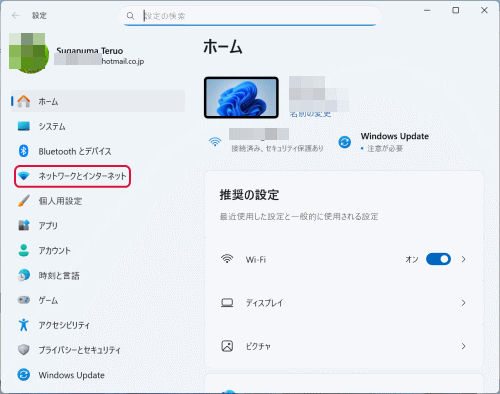Open ゲーム section
Viewport: 500px width, 394px height.
pos(98,300)
